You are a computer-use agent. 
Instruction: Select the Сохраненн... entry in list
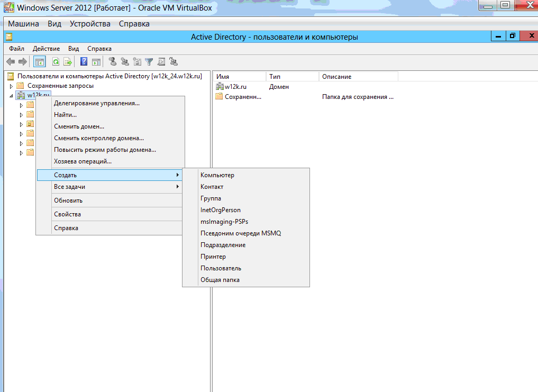(x=243, y=97)
